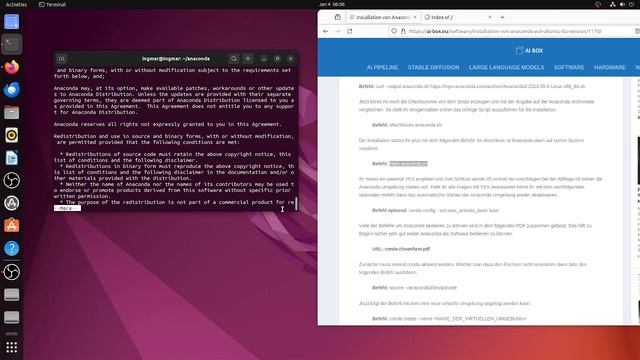Open OBS Studio icon above Software Updater

point(11,180)
